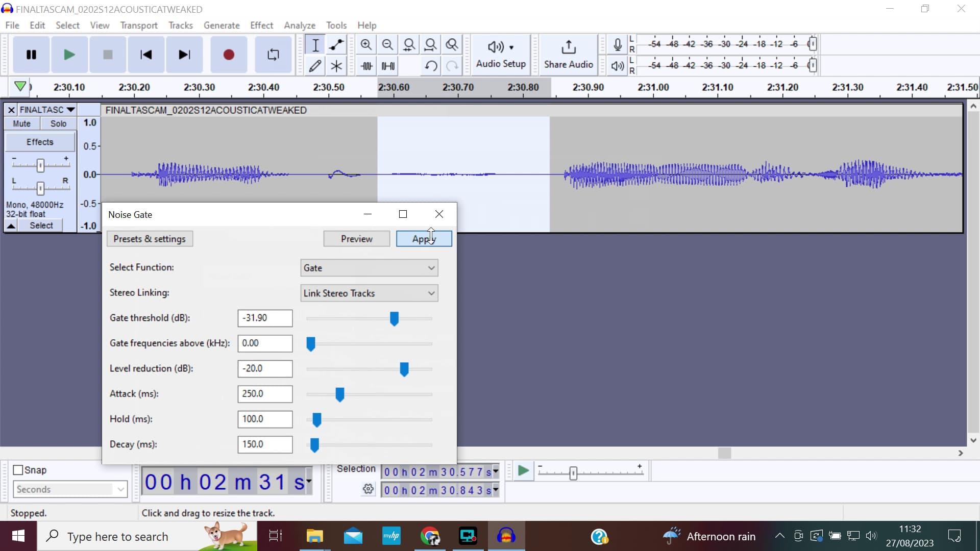Image resolution: width=980 pixels, height=551 pixels.
Task: Select the Multi-tool asterisk icon
Action: 336,66
